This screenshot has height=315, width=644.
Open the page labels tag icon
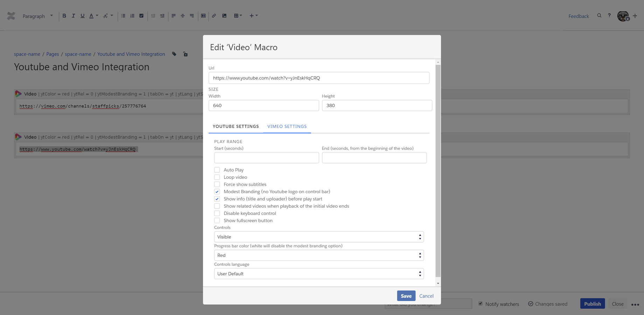[174, 54]
